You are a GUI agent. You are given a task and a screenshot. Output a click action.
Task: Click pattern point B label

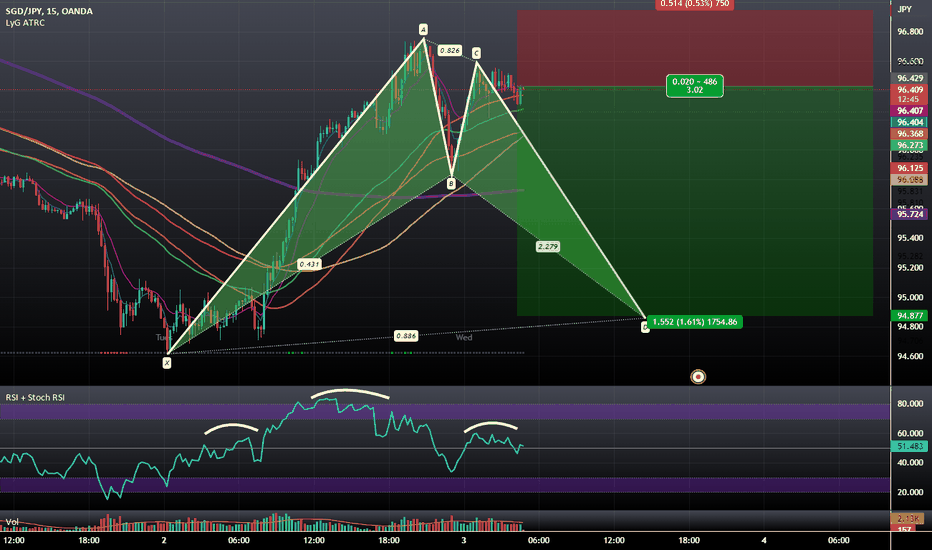[451, 184]
